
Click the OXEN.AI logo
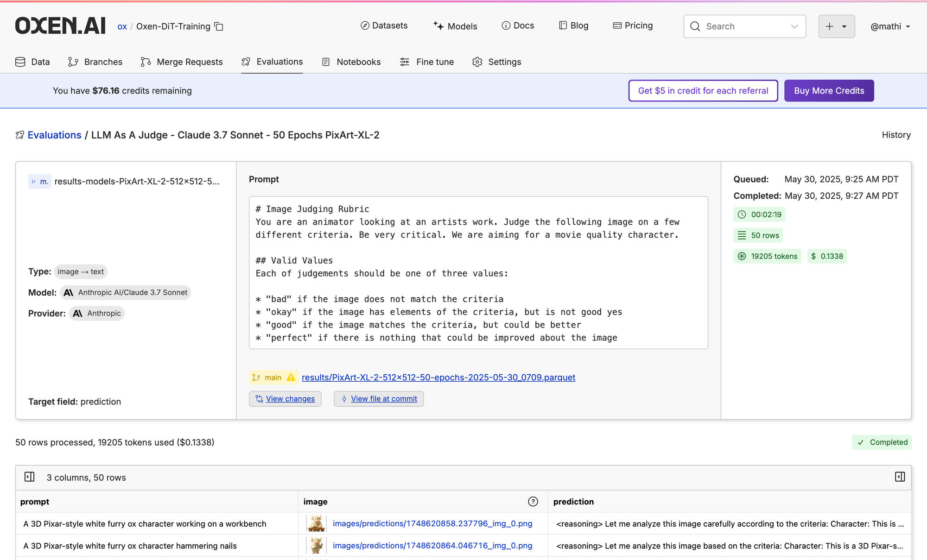[x=60, y=26]
